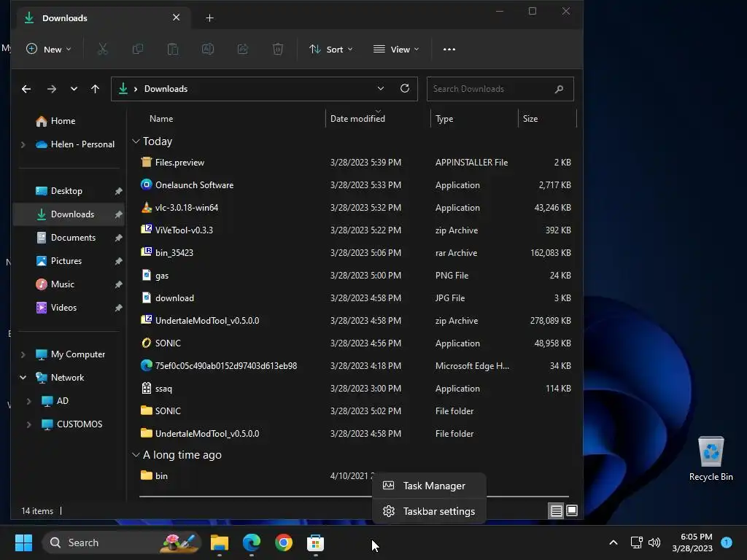
Task: Expand recent locations chevron
Action: tap(74, 89)
